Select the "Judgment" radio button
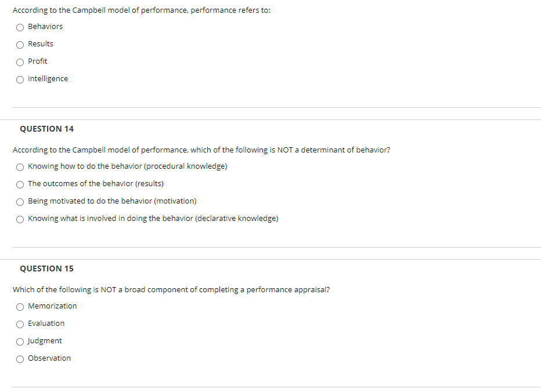 [x=20, y=341]
